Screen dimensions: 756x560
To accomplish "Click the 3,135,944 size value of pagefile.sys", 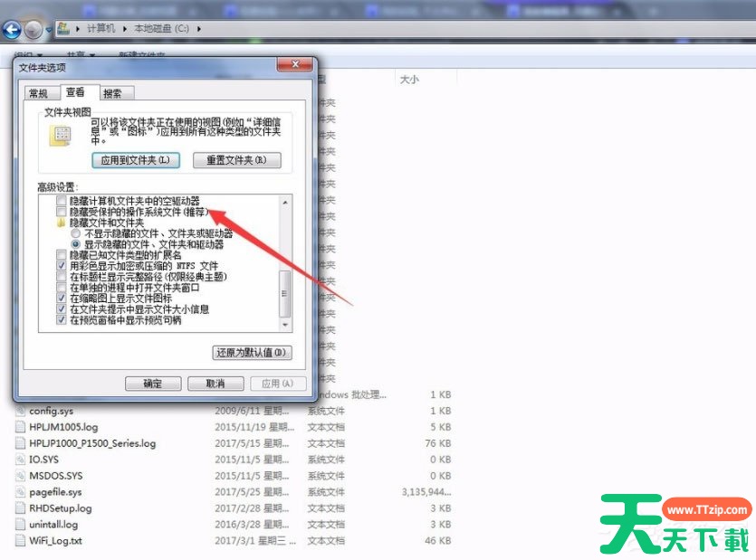I will 426,492.
